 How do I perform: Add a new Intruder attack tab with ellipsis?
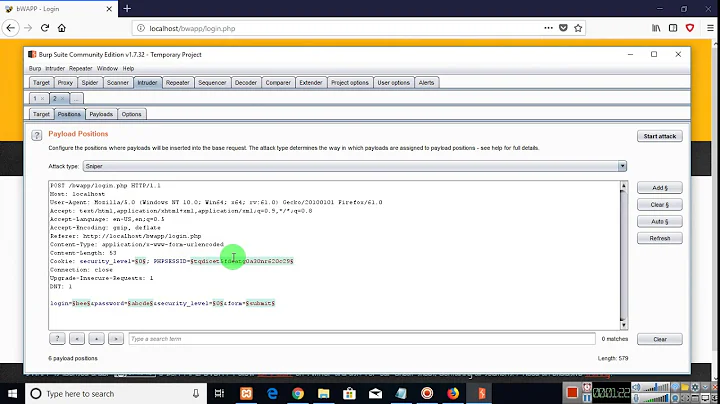[76, 98]
